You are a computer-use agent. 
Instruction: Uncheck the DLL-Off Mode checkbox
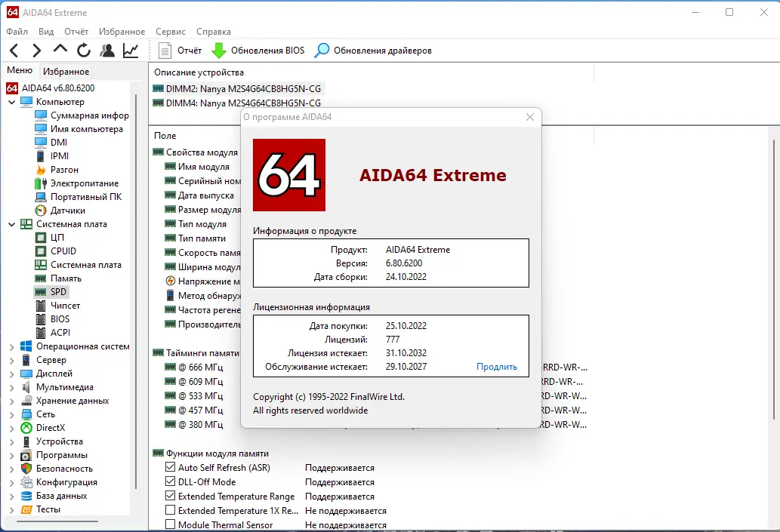170,481
